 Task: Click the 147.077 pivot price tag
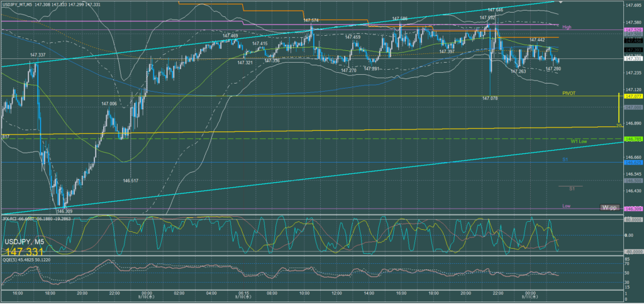(632, 97)
